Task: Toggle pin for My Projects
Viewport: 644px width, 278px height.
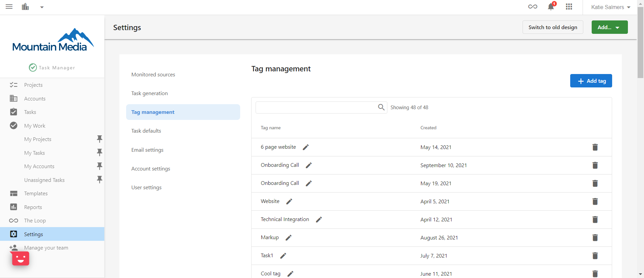Action: (x=99, y=139)
